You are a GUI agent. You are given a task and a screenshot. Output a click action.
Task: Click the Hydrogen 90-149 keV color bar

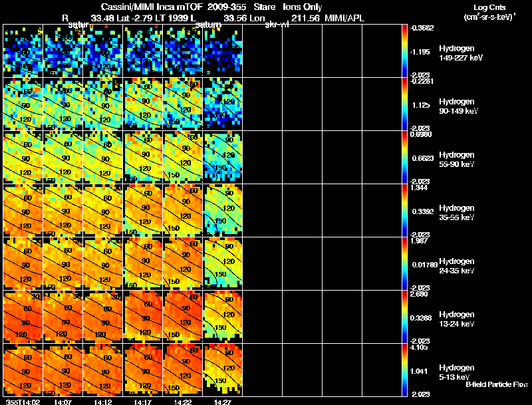[x=404, y=104]
